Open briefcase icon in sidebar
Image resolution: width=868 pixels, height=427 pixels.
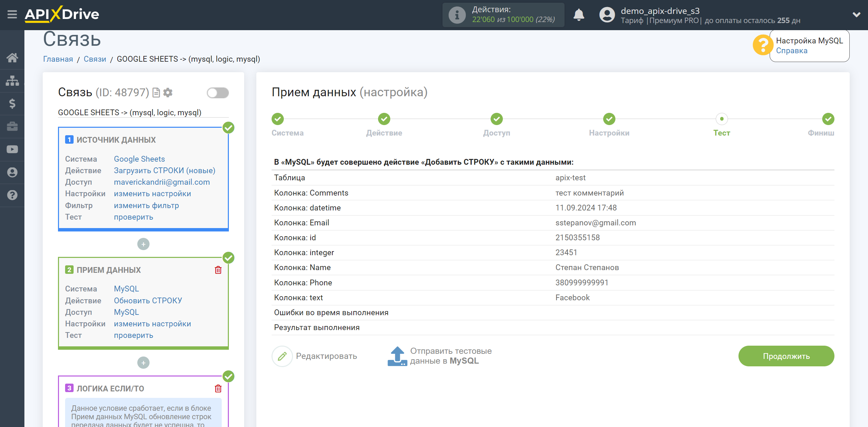(12, 126)
